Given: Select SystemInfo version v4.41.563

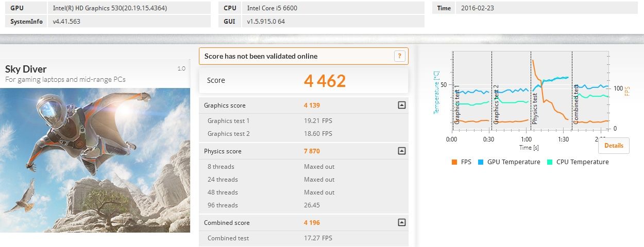Looking at the screenshot, I should (66, 22).
